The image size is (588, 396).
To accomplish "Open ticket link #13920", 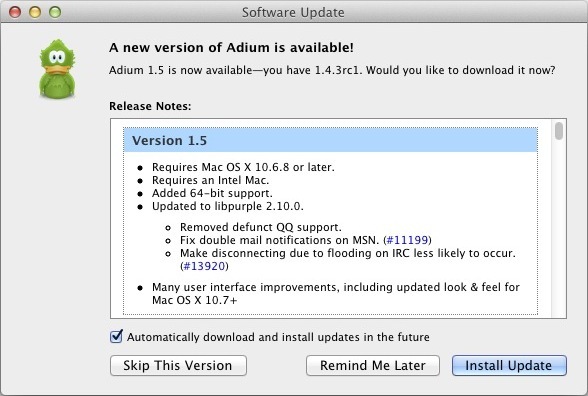I will point(204,266).
